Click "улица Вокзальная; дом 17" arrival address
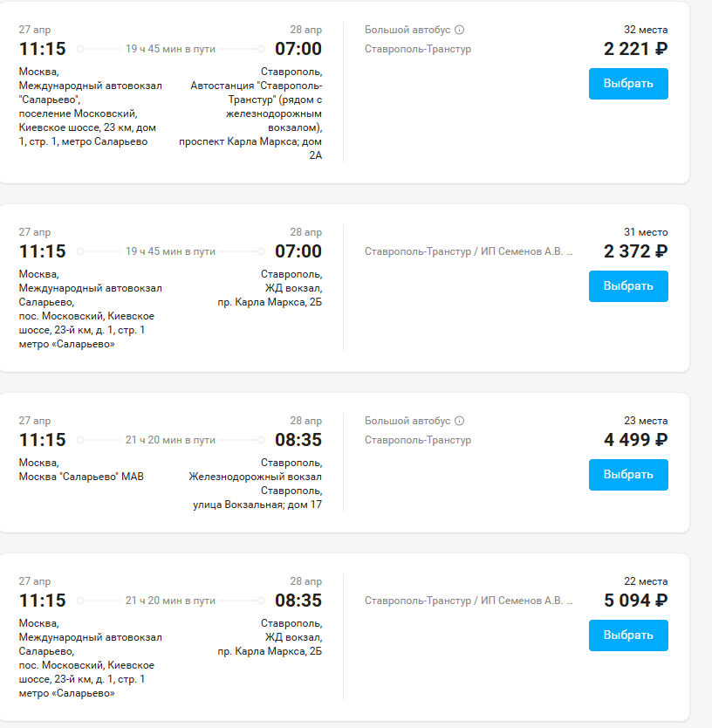 (257, 505)
